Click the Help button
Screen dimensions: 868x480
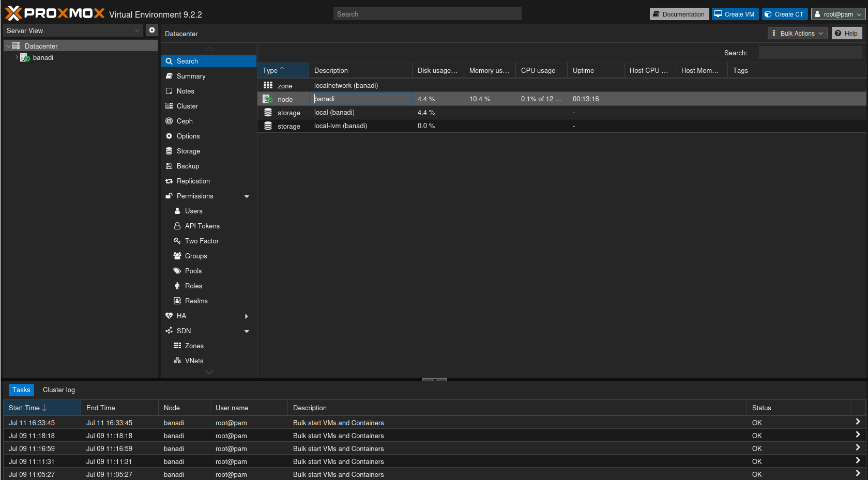tap(846, 33)
